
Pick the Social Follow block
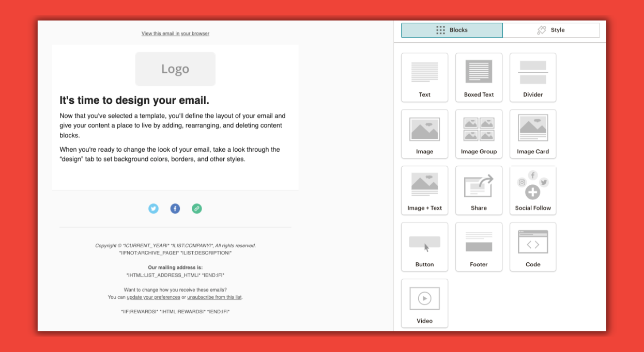click(533, 190)
